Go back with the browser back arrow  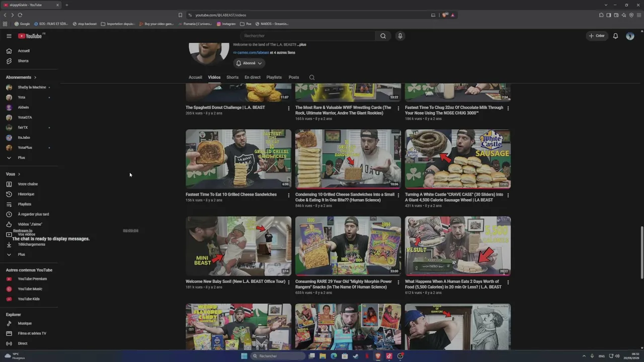tap(6, 15)
